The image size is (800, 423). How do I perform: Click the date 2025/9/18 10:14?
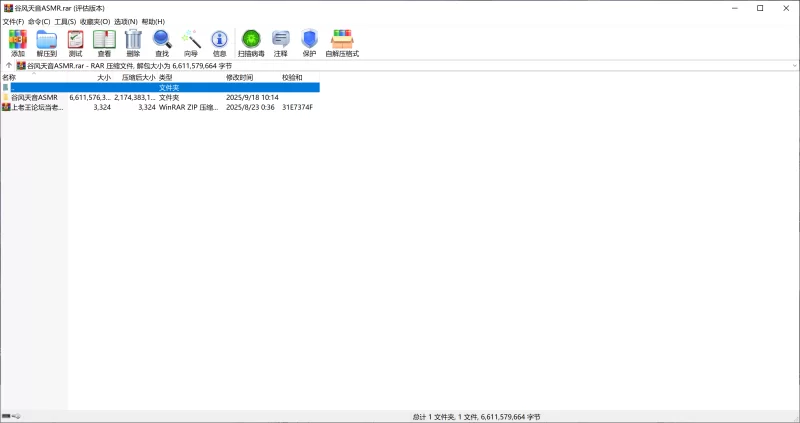pyautogui.click(x=252, y=97)
